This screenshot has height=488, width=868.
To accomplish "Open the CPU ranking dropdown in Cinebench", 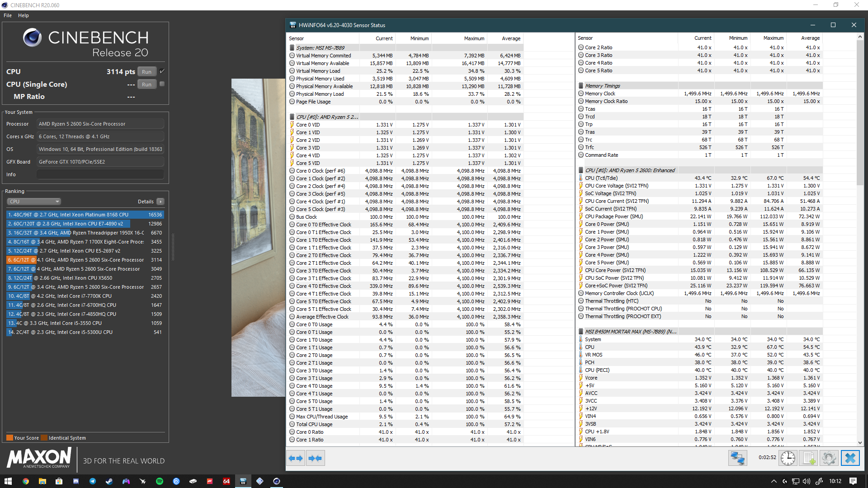I will (34, 202).
